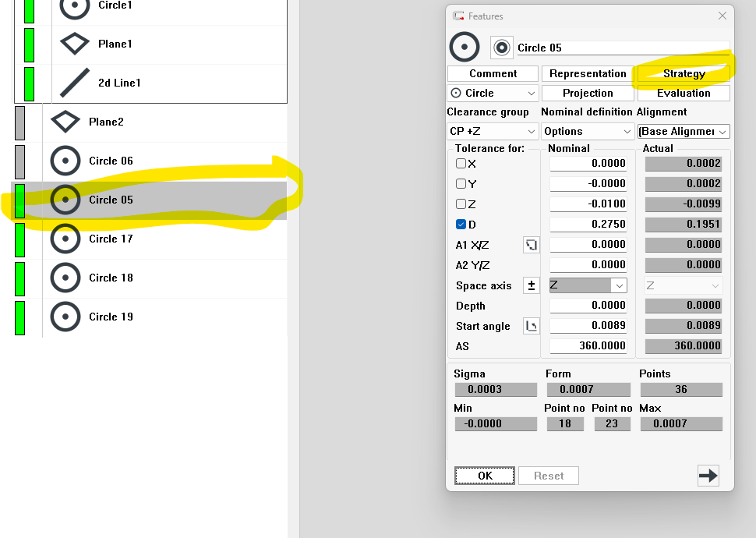Enable the Z tolerance checkbox
Viewport: 756px width, 538px height.
(461, 204)
